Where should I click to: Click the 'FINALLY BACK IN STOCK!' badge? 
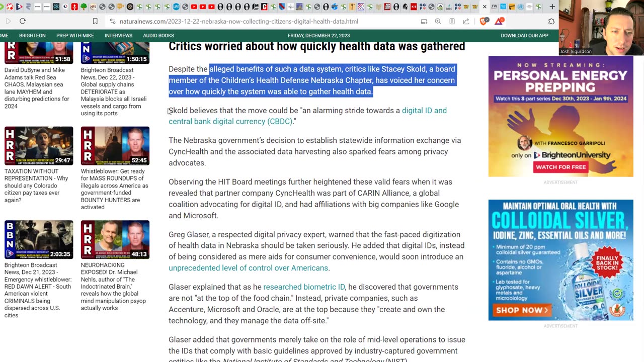coord(608,262)
